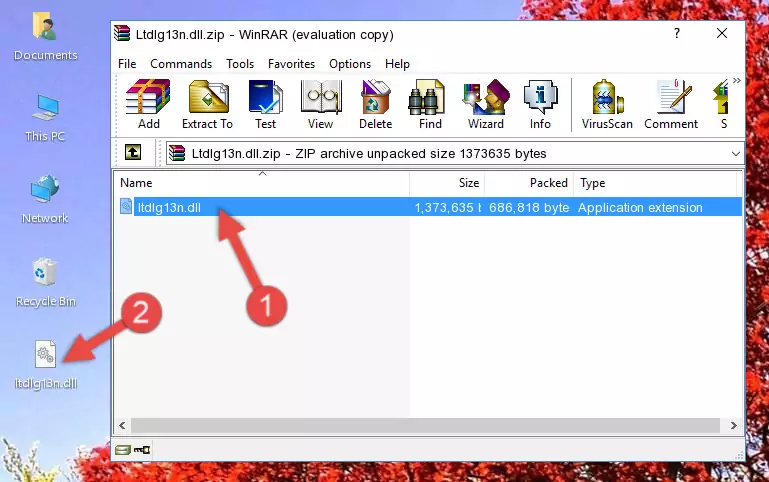Viewport: 769px width, 482px height.
Task: Open the Favorites menu
Action: pos(291,64)
